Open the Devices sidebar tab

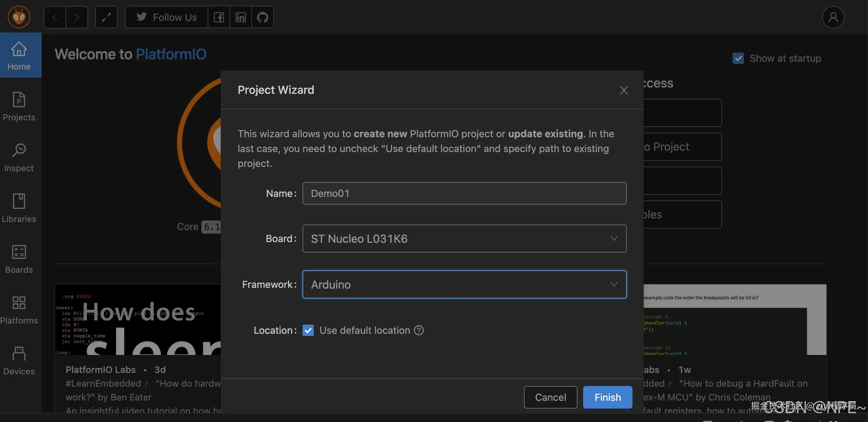click(19, 360)
